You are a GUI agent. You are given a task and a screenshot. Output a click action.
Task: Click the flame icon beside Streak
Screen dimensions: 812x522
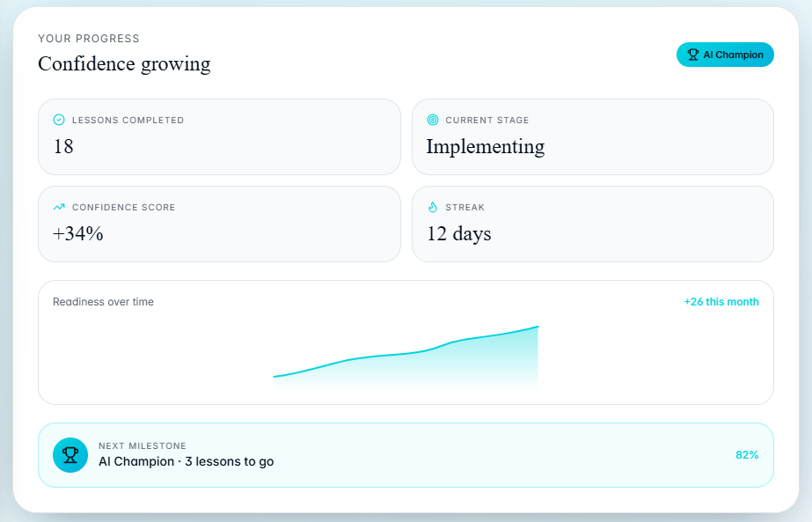[433, 207]
